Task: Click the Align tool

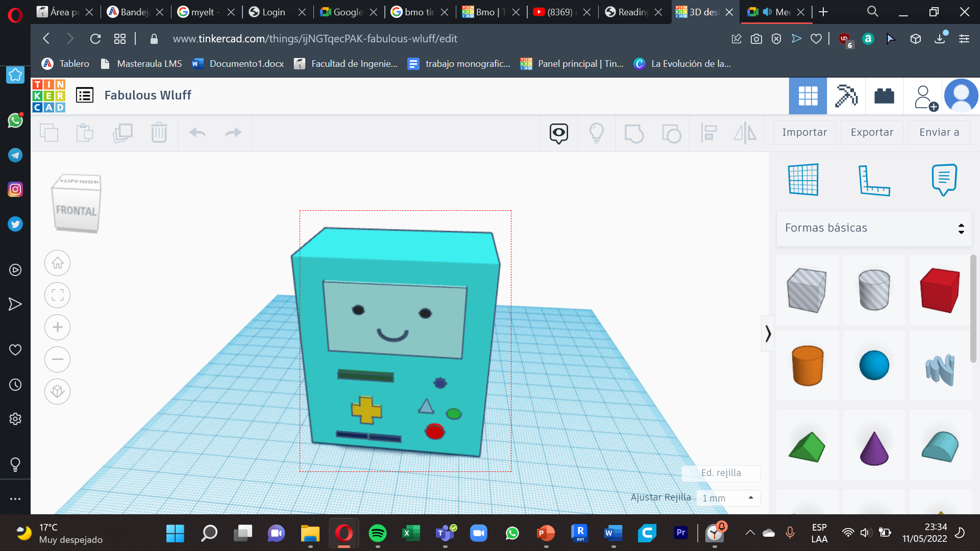Action: [709, 133]
